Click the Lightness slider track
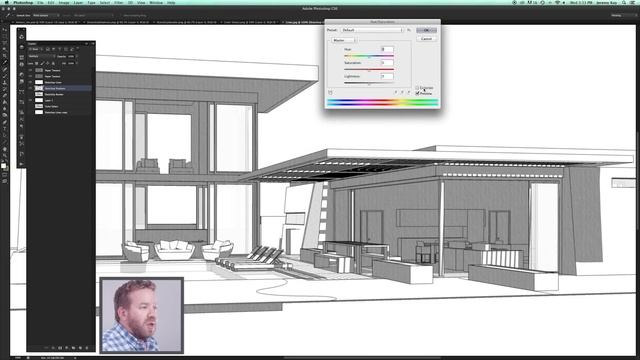The width and height of the screenshot is (640, 360). [369, 83]
